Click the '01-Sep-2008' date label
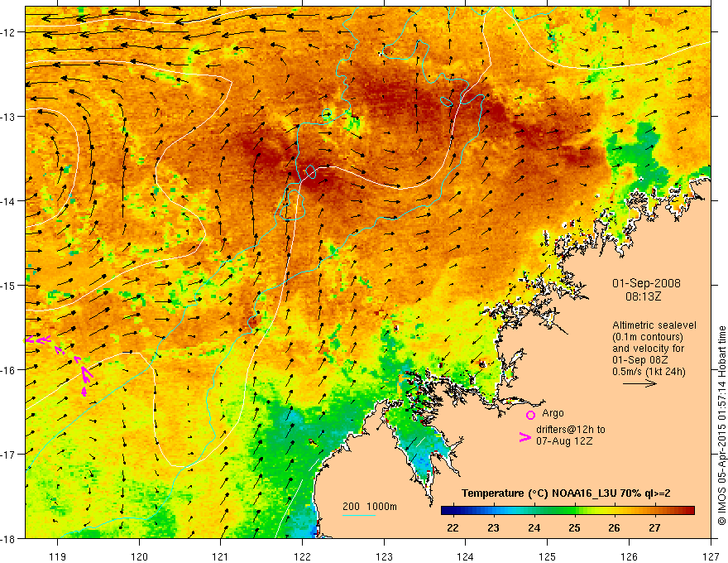Screen dimensions: 728x563 click(x=646, y=283)
